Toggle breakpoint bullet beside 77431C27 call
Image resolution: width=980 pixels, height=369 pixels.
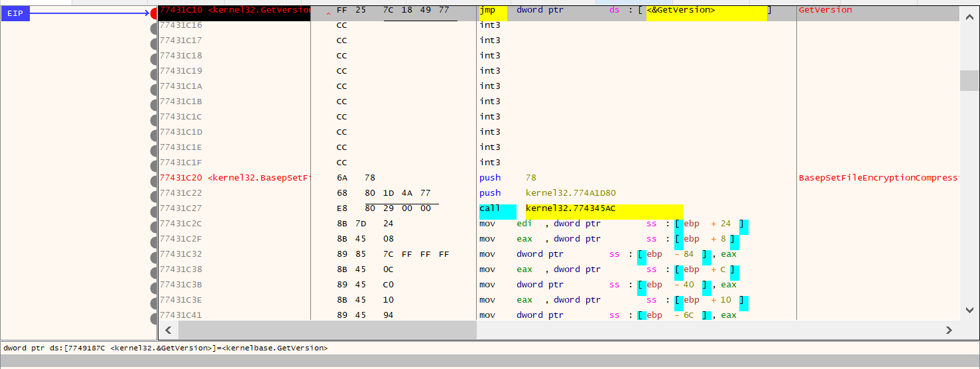click(154, 208)
